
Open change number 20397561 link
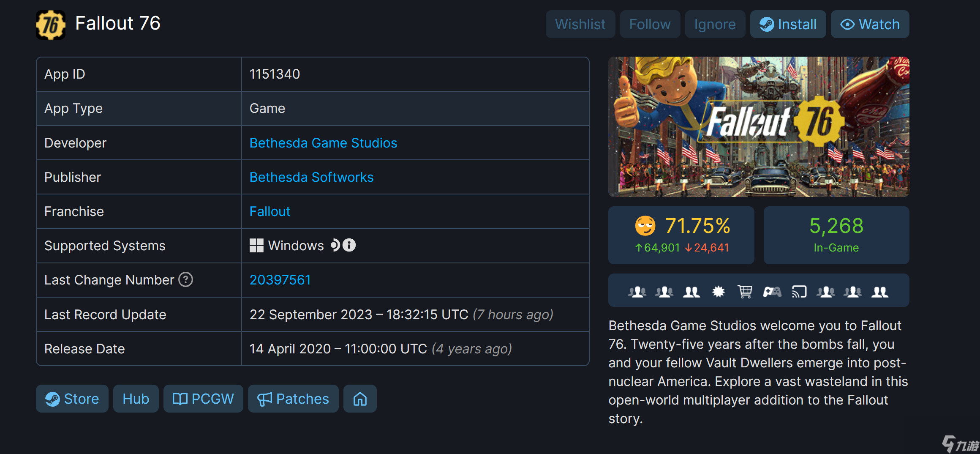click(280, 280)
